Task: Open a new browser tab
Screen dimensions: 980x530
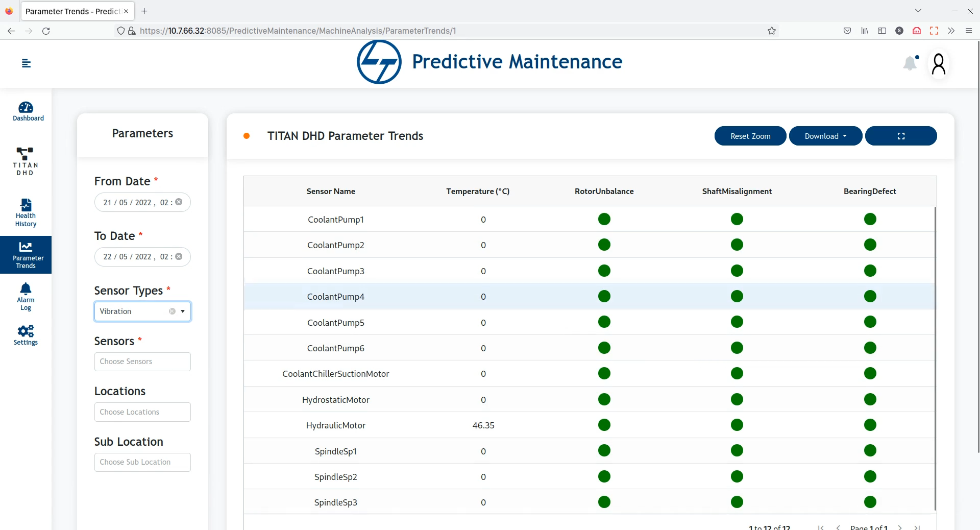Action: pos(144,11)
